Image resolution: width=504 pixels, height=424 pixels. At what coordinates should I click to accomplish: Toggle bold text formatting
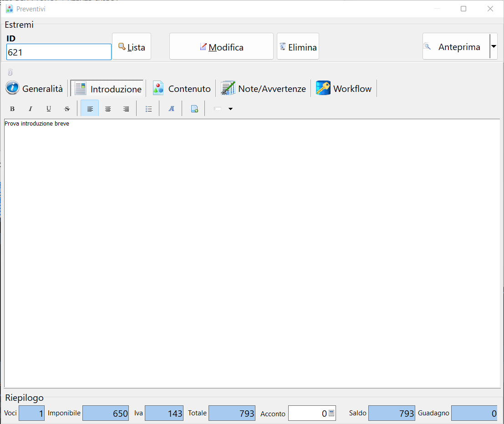12,109
